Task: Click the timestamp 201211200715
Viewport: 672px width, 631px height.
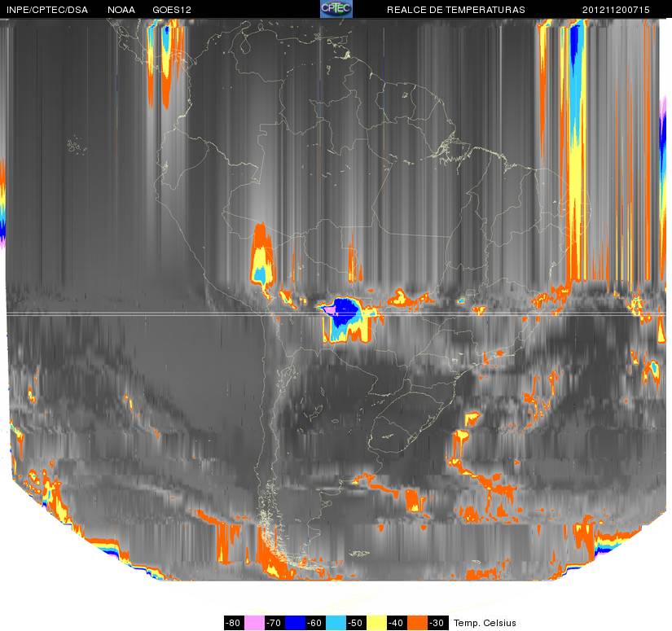Action: pyautogui.click(x=616, y=10)
